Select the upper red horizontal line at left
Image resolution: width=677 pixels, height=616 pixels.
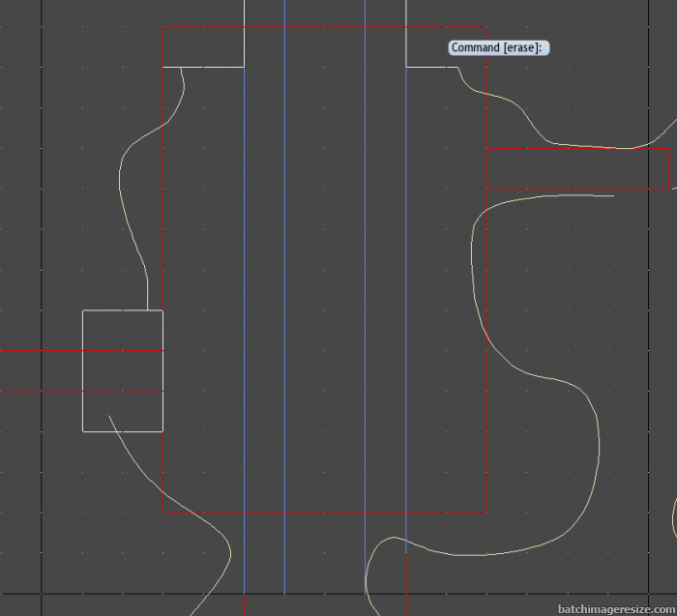coord(39,351)
